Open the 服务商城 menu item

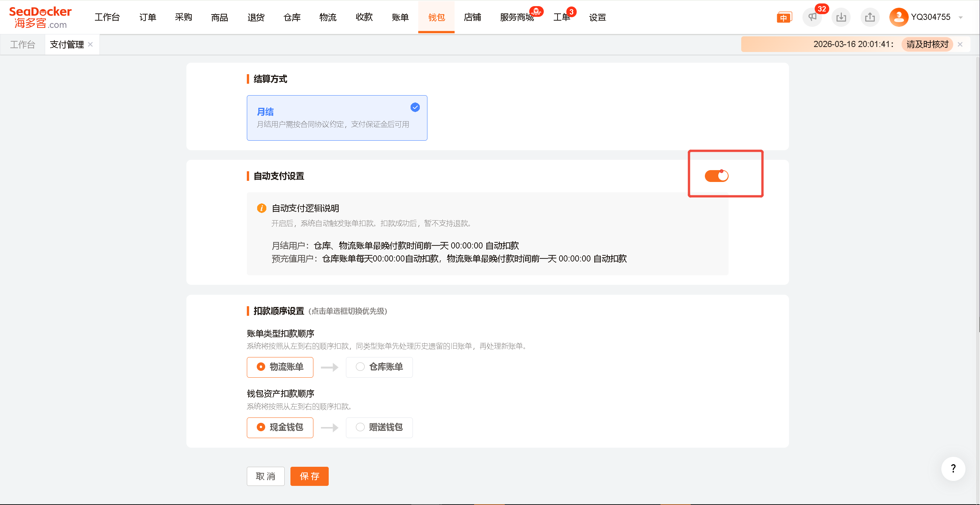click(x=517, y=18)
